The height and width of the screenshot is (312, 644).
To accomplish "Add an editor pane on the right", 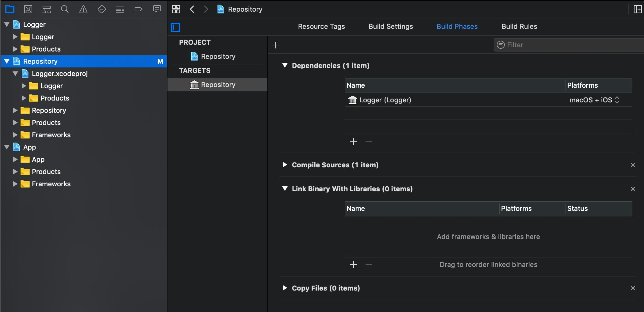I will pyautogui.click(x=638, y=9).
